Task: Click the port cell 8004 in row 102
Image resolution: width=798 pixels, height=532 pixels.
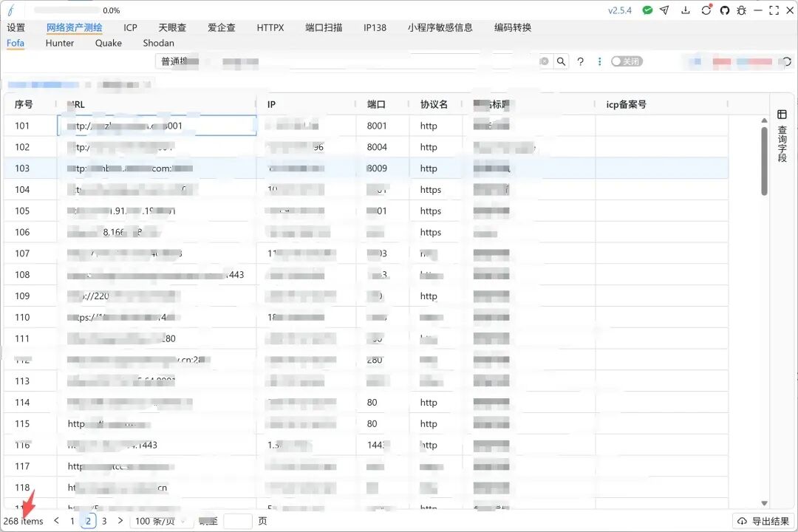Action: tap(377, 147)
